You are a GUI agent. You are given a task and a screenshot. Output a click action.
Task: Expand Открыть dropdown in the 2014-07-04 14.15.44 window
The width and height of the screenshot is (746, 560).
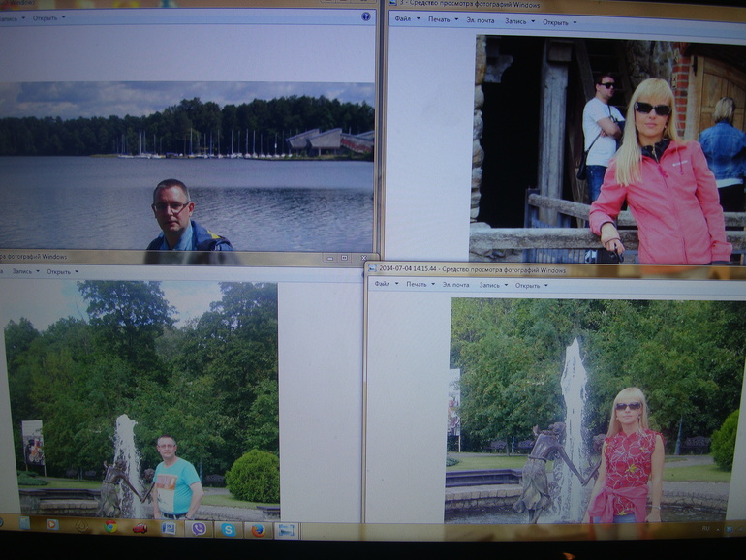point(530,286)
